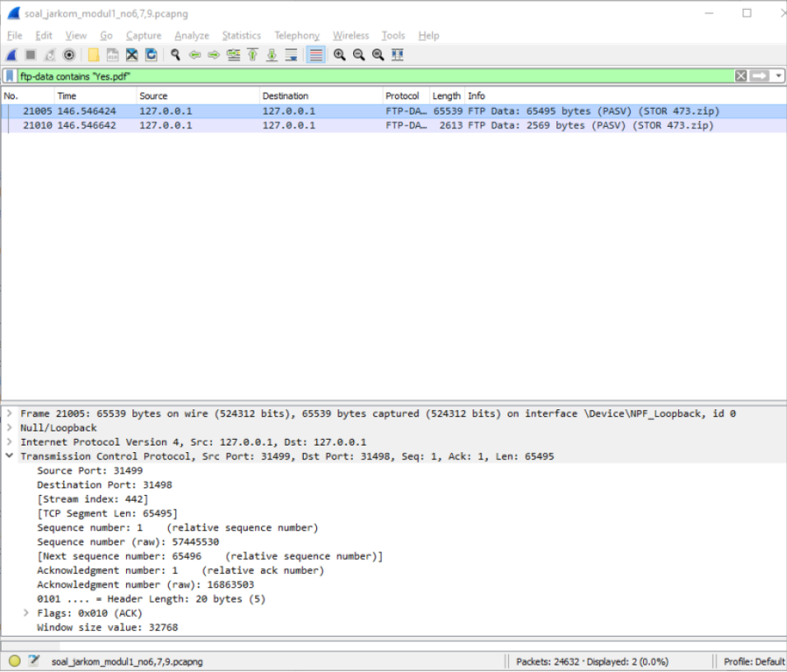Open the capture options gear icon
The width and height of the screenshot is (787, 672).
(x=68, y=55)
